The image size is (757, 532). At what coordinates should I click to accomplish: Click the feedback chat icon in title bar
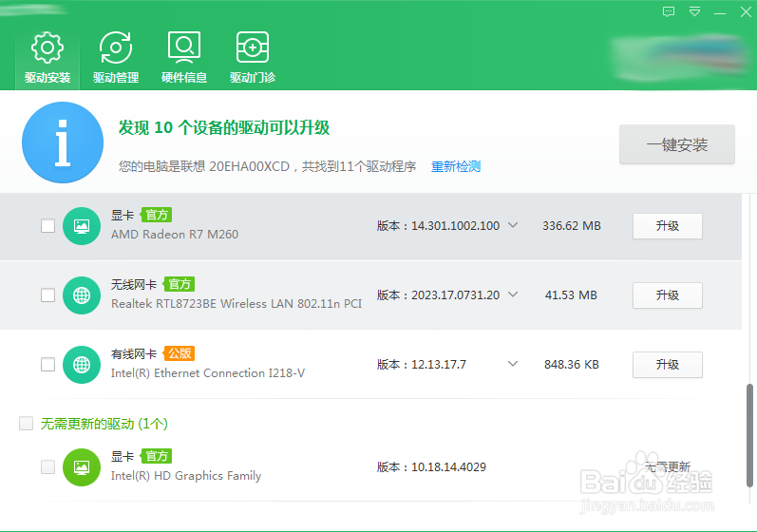[x=669, y=12]
